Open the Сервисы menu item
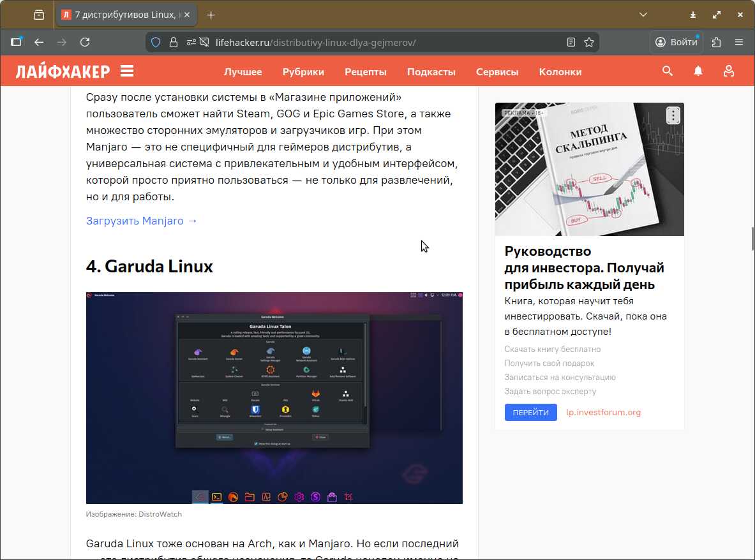Image resolution: width=755 pixels, height=560 pixels. tap(497, 71)
